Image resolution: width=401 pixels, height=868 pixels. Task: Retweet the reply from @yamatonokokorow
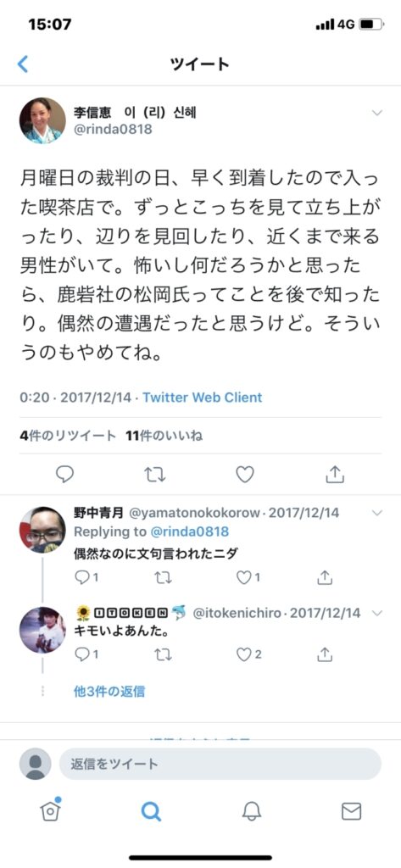[164, 578]
